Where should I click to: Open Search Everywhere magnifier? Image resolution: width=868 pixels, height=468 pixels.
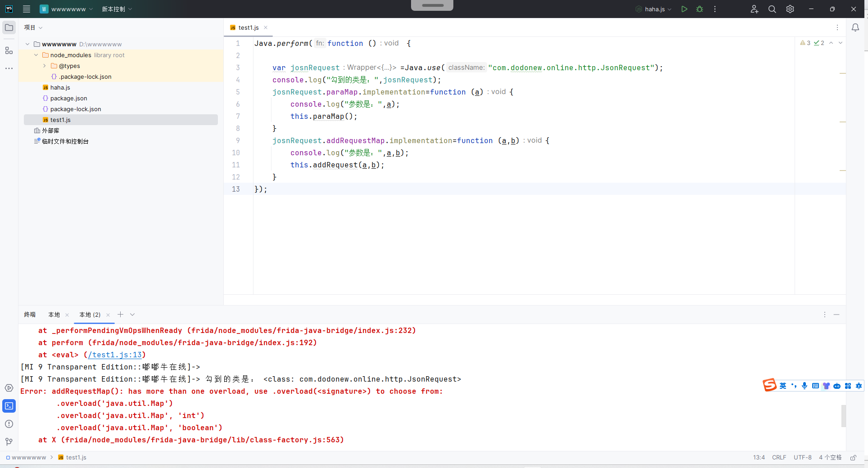tap(772, 9)
